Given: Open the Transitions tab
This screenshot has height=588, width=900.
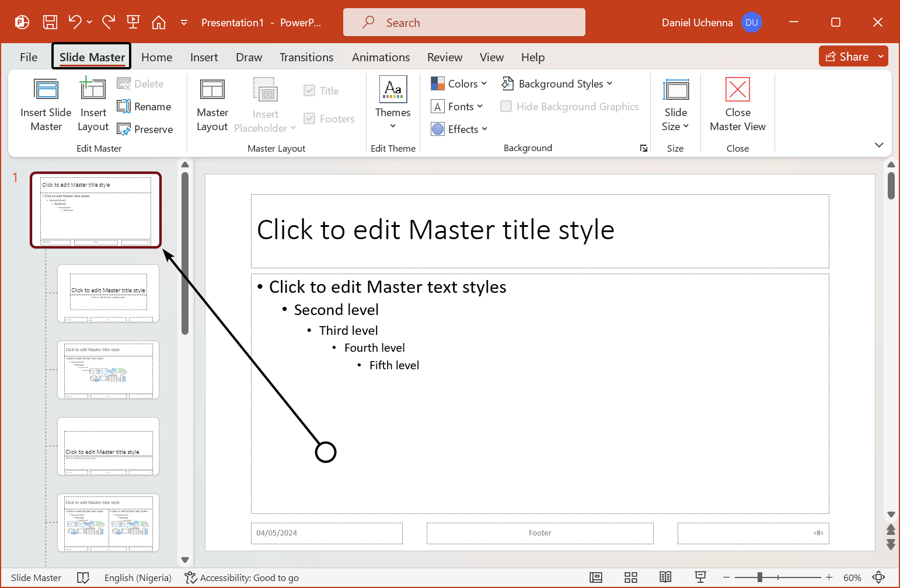Looking at the screenshot, I should (306, 57).
